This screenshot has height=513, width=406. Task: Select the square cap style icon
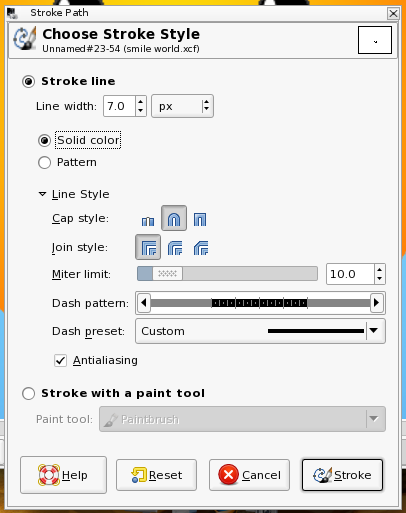pos(200,219)
